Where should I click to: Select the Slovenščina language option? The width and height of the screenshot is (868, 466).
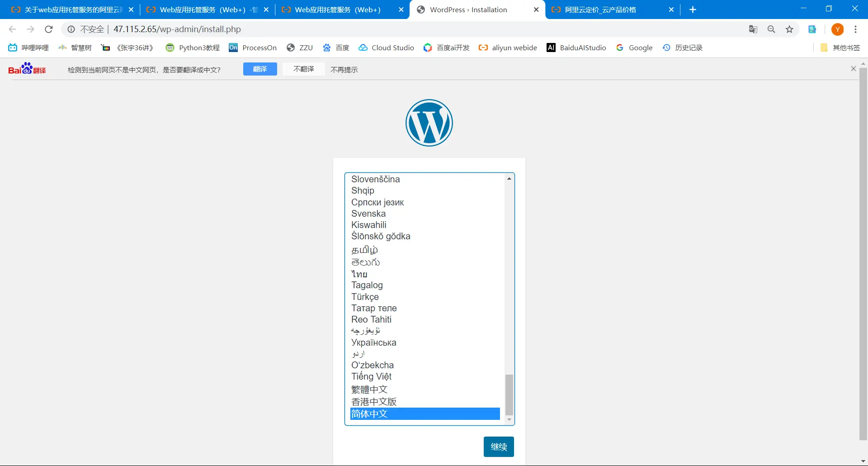pyautogui.click(x=425, y=179)
